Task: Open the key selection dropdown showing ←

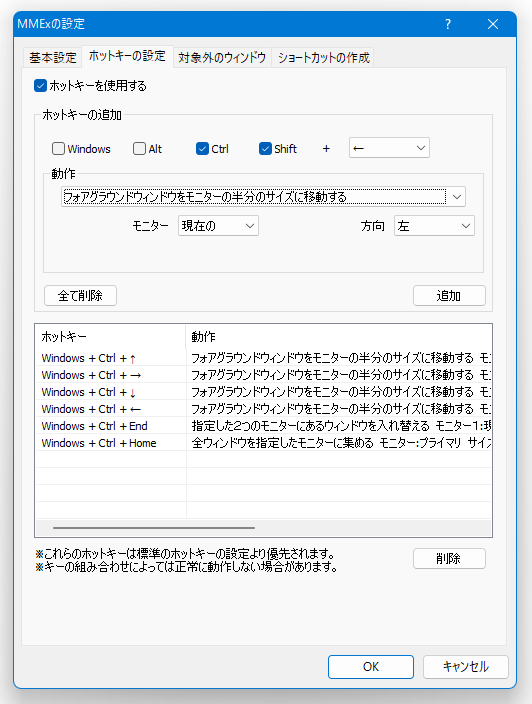Action: (x=389, y=148)
